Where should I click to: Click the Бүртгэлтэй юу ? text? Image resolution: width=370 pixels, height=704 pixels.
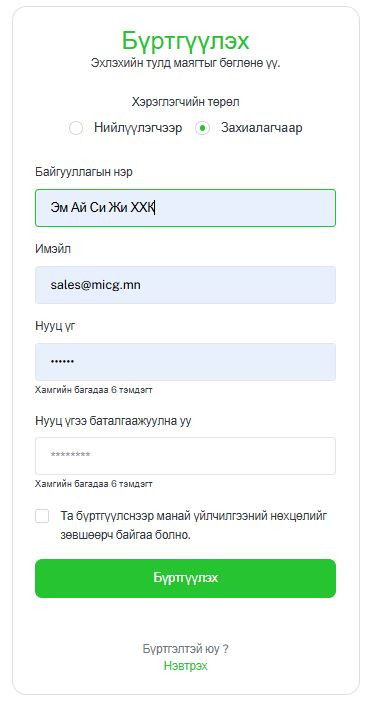(x=185, y=649)
